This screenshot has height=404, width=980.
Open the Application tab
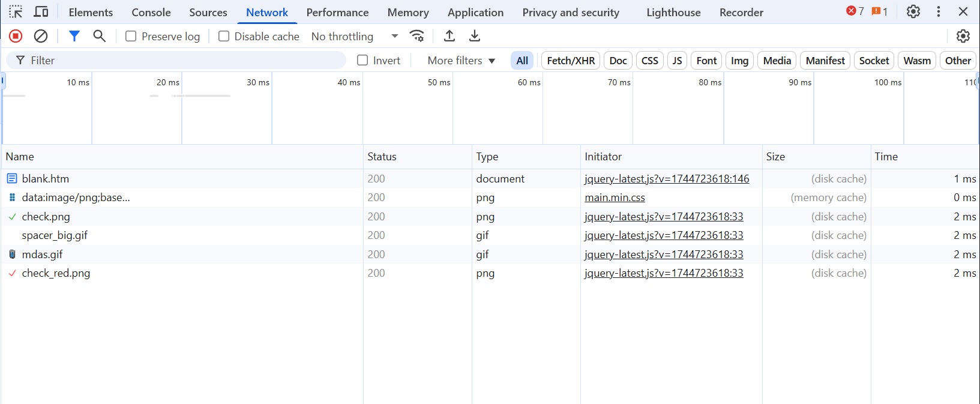tap(475, 13)
